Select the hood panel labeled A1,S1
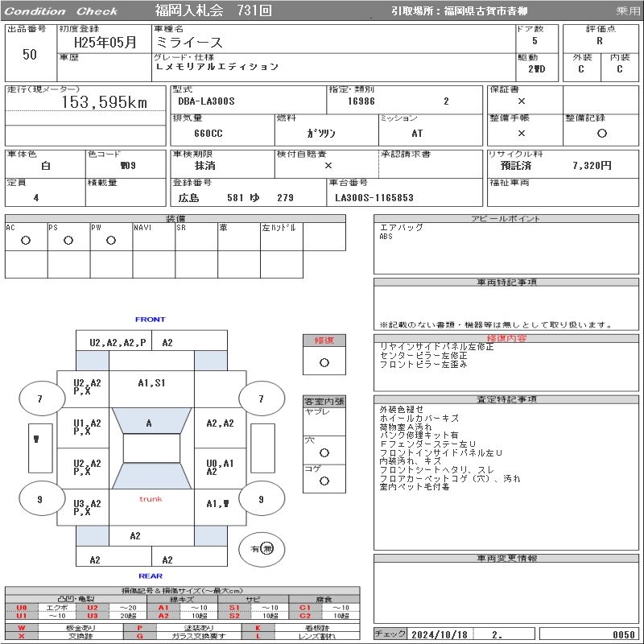Image resolution: width=644 pixels, height=644 pixels. 151,383
